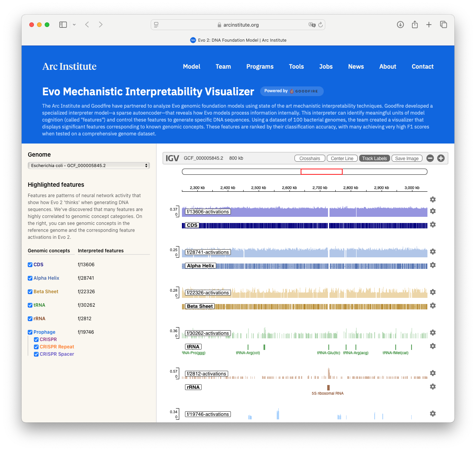Uncheck the Alpha Helix genomic concept
476x451 pixels.
click(x=30, y=278)
